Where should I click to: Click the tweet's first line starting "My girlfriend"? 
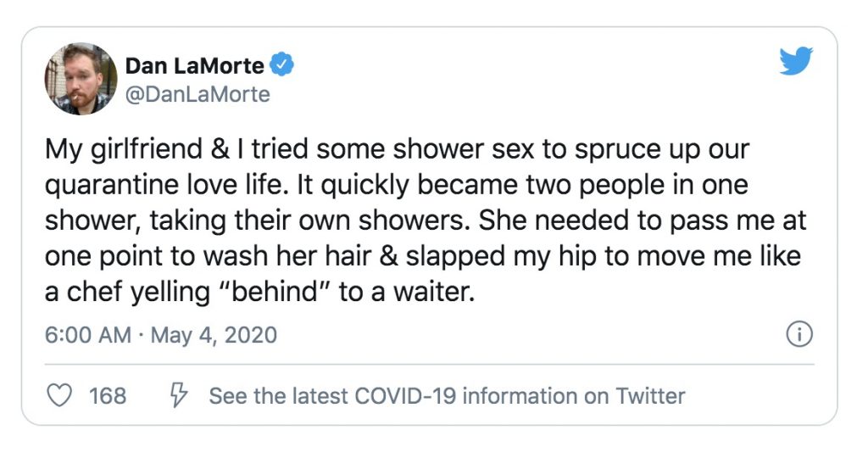pyautogui.click(x=398, y=150)
